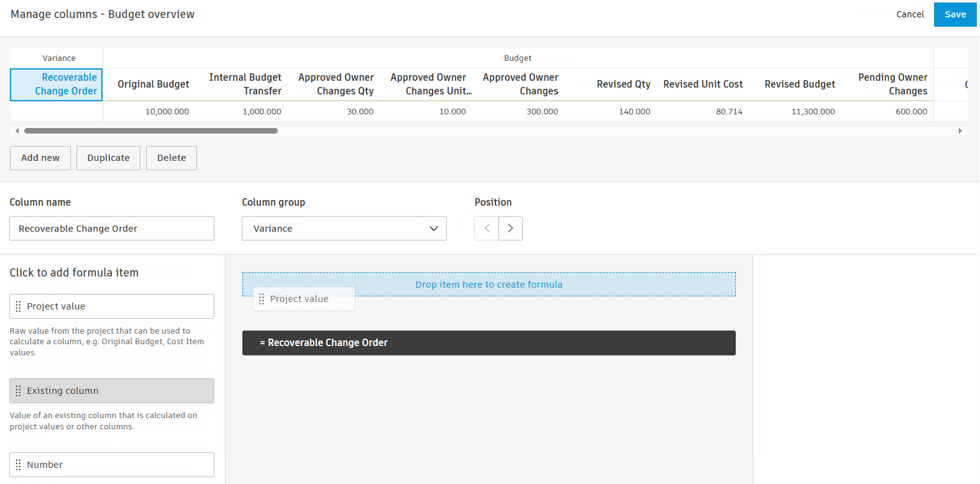The width and height of the screenshot is (980, 484).
Task: Move column position left with arrow
Action: (487, 228)
